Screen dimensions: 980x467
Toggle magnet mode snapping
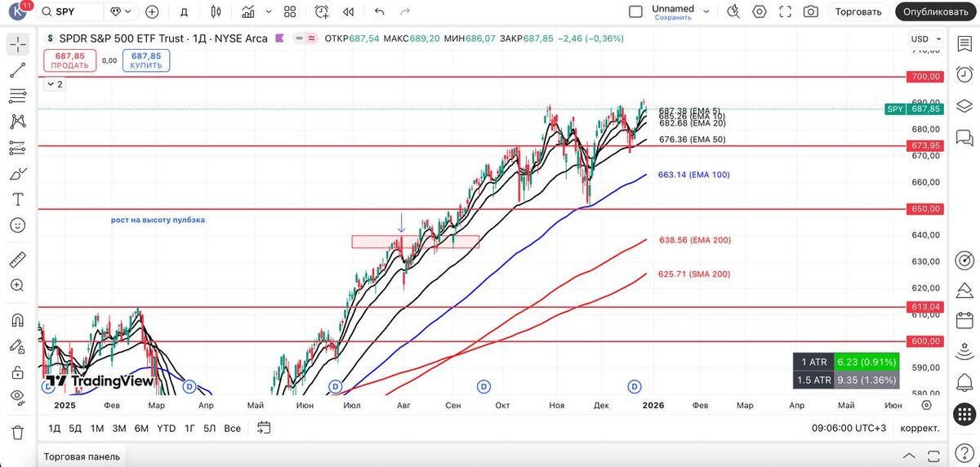point(18,320)
